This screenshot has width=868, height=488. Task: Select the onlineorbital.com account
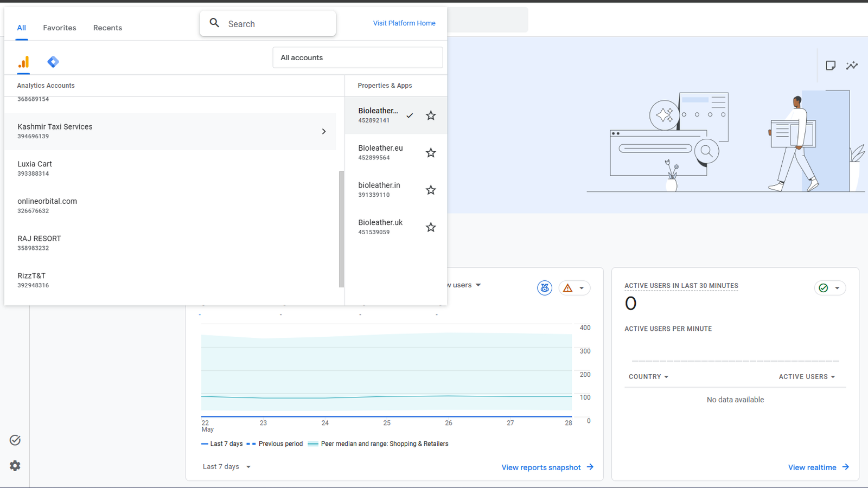pyautogui.click(x=170, y=206)
